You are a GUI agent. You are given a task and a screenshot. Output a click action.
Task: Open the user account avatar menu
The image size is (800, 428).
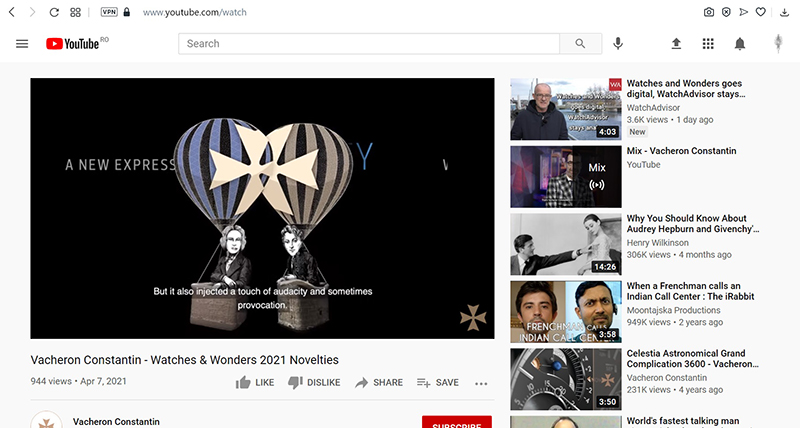pyautogui.click(x=778, y=44)
